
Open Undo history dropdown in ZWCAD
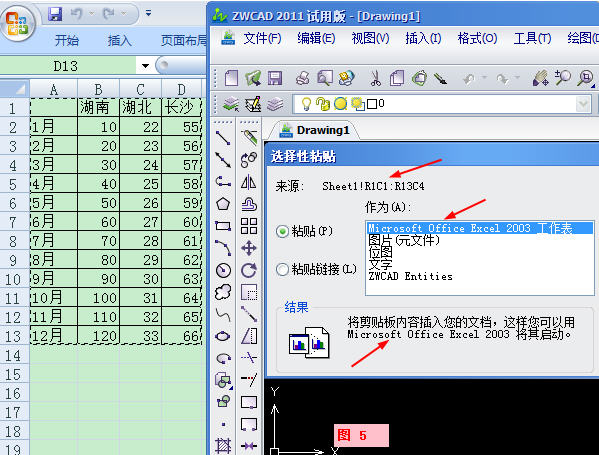484,78
